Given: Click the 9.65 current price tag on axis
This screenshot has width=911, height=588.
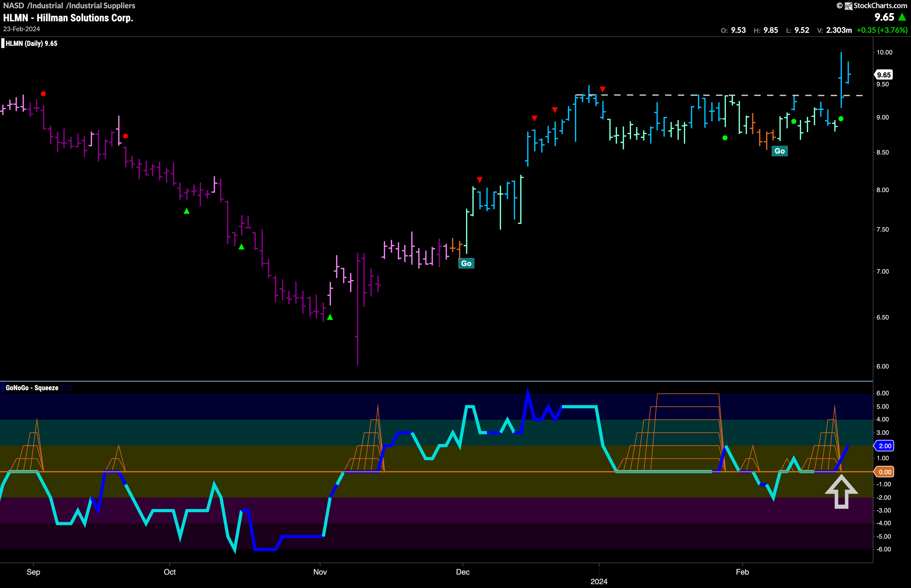Looking at the screenshot, I should (884, 75).
